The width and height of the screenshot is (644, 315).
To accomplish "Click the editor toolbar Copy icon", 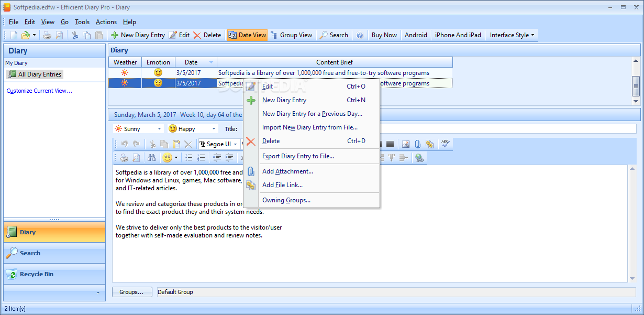I will pos(164,144).
